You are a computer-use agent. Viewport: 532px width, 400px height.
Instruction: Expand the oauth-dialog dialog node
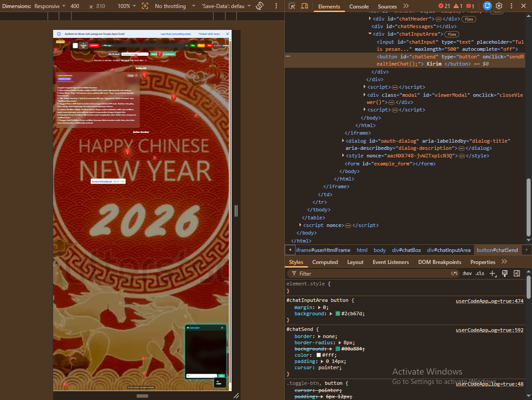tap(343, 140)
